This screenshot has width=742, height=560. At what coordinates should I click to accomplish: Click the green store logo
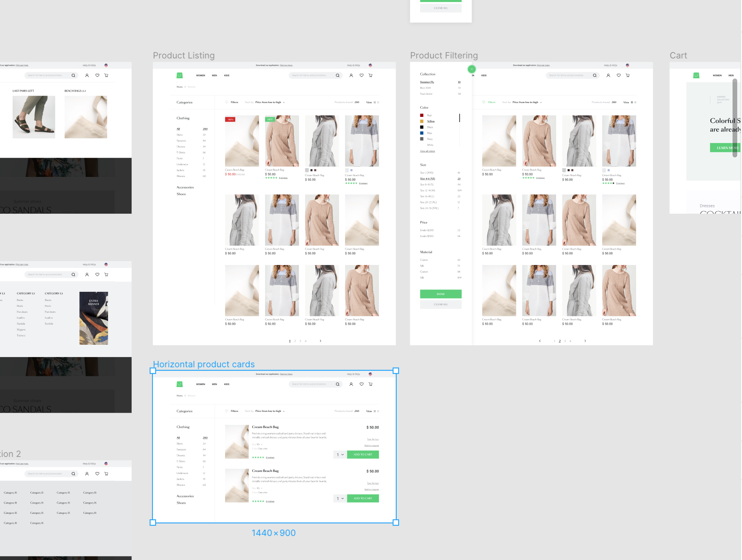click(179, 75)
